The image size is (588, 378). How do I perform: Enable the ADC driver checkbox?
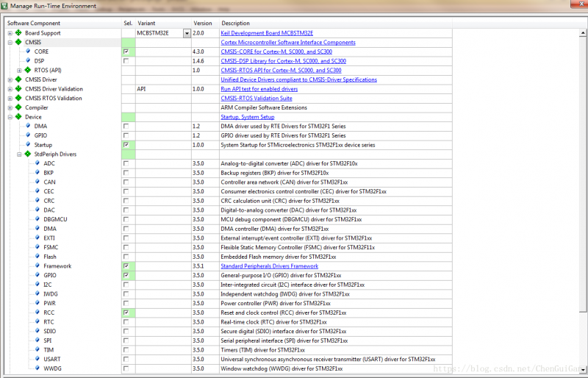126,163
